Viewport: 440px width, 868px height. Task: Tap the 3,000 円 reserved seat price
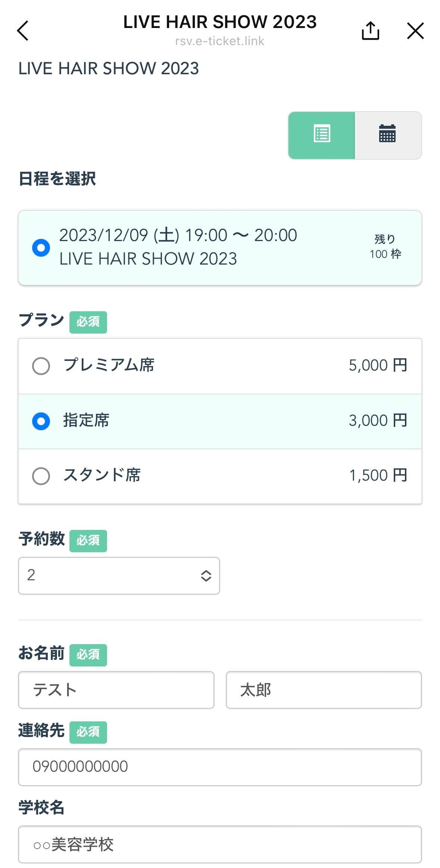(378, 421)
